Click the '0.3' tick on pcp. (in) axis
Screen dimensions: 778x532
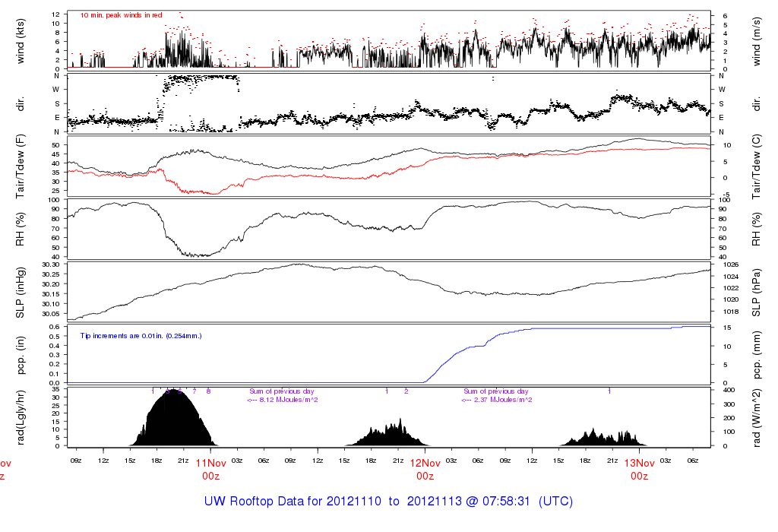click(55, 355)
